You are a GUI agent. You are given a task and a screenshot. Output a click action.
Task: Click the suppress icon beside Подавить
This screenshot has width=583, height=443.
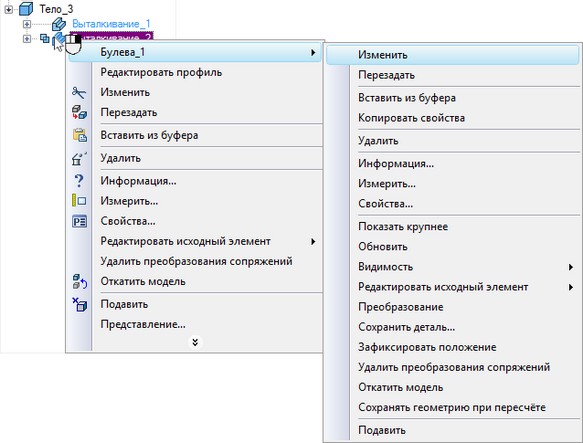click(79, 304)
